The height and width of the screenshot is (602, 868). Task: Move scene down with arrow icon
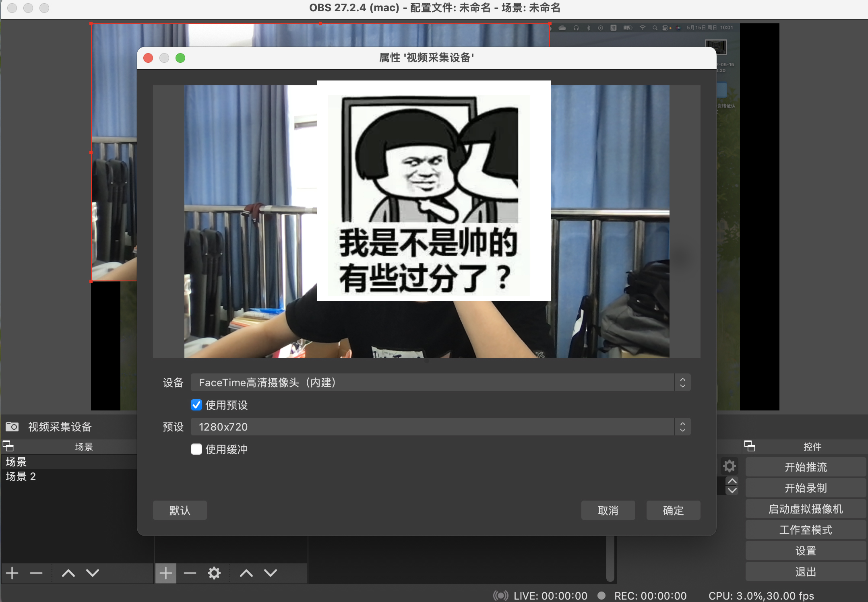(93, 573)
